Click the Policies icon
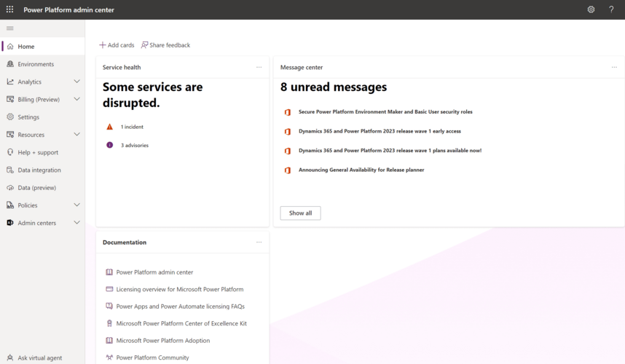This screenshot has height=364, width=625. pos(10,205)
